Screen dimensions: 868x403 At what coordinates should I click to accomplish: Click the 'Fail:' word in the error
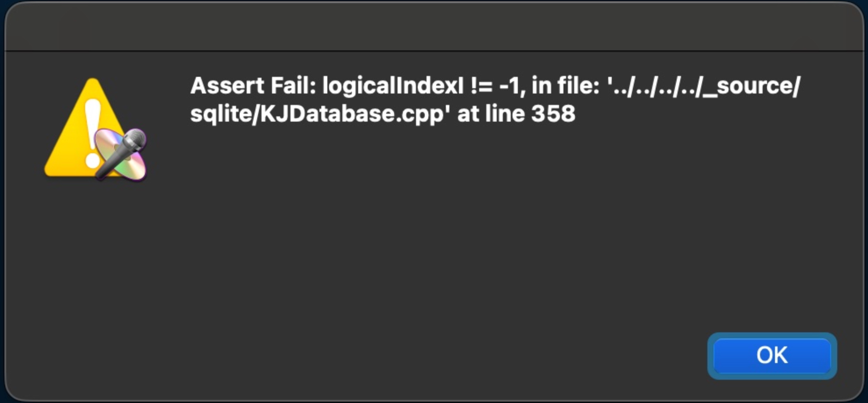tap(293, 86)
